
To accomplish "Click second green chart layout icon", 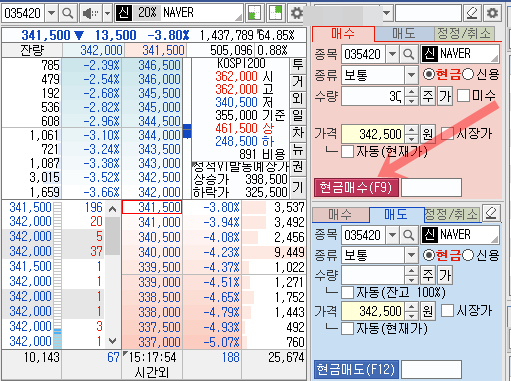I will 275,13.
